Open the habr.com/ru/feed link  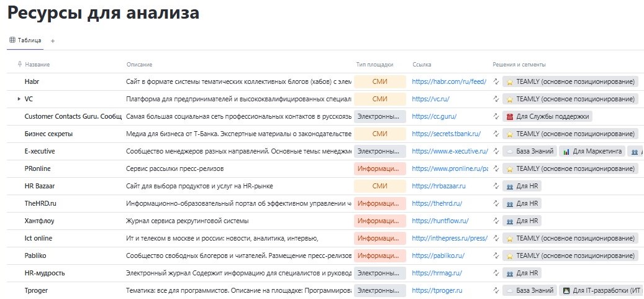coord(449,82)
